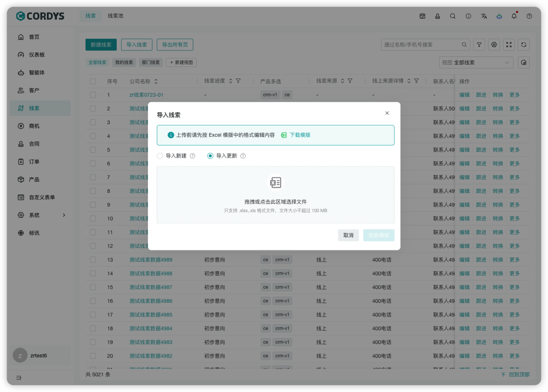This screenshot has height=392, width=548.
Task: Open 标讯 in the sidebar
Action: click(x=40, y=233)
